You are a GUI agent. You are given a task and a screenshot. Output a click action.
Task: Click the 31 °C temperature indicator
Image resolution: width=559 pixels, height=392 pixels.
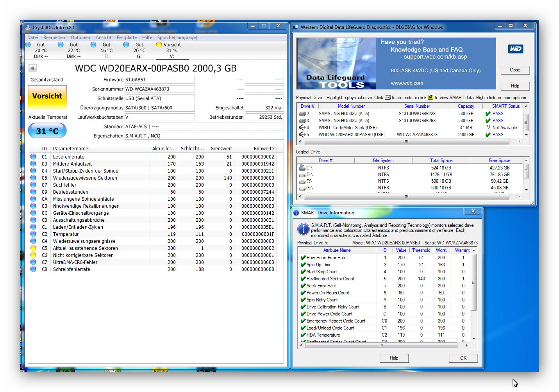[x=47, y=131]
